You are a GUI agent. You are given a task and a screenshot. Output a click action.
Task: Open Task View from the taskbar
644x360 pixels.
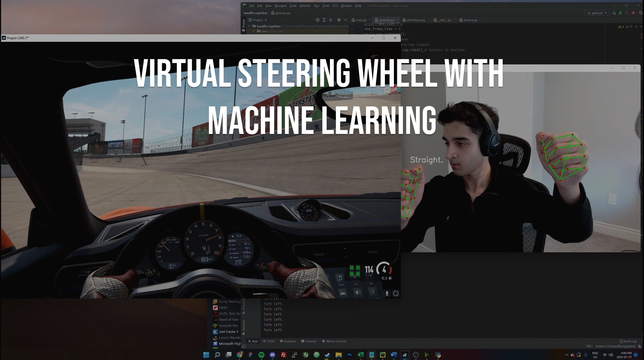[x=229, y=355]
